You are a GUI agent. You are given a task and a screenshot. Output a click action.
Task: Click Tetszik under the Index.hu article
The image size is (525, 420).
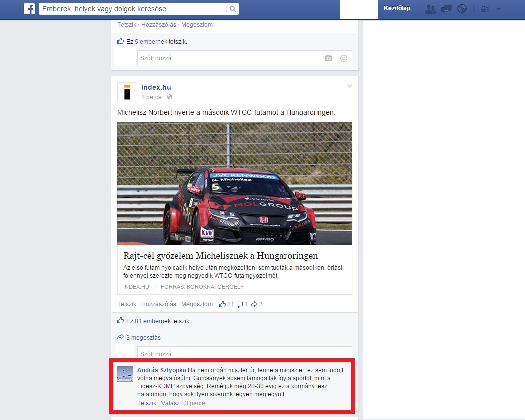click(x=127, y=304)
